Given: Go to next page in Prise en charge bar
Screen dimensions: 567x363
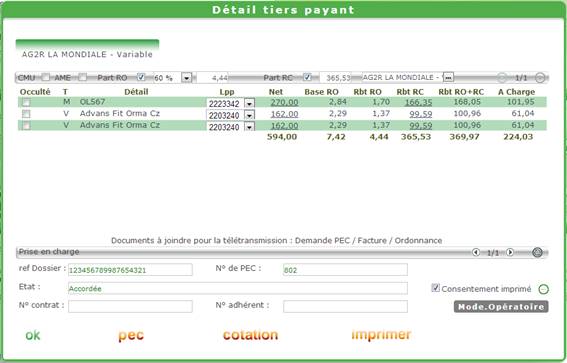Looking at the screenshot, I should click(x=510, y=252).
